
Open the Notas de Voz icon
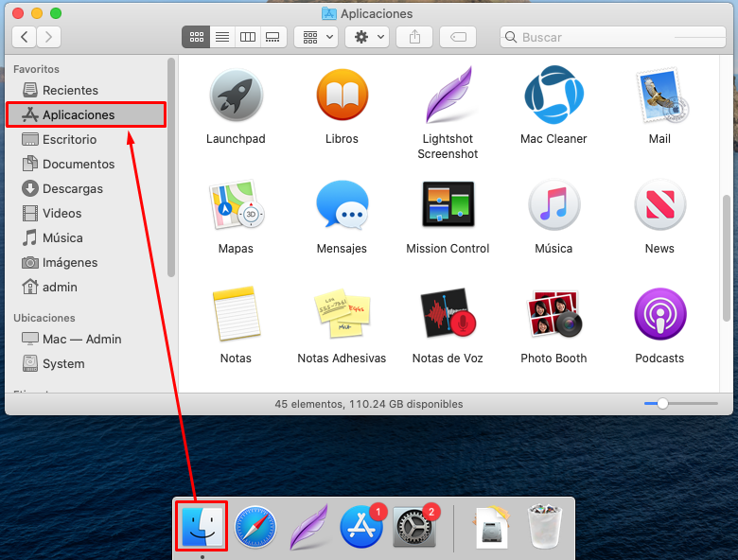(x=448, y=313)
